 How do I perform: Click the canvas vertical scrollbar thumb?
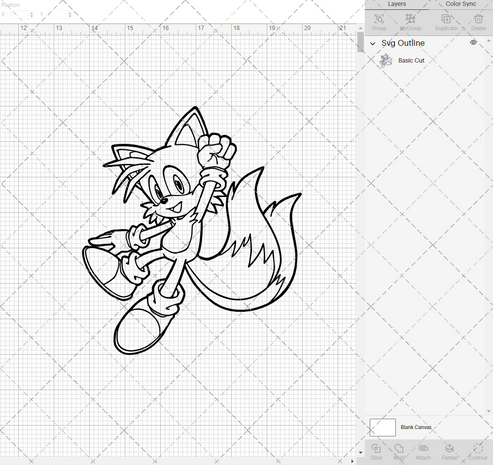[x=360, y=42]
